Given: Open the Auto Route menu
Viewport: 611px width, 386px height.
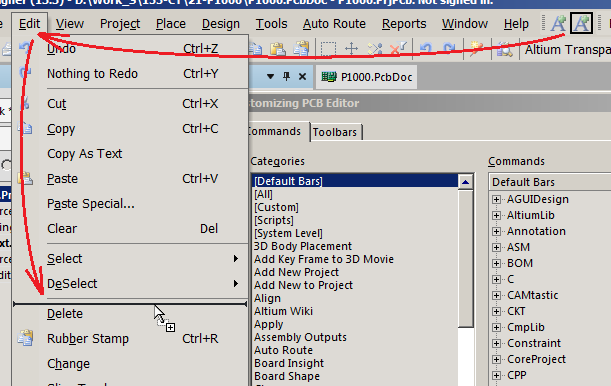Looking at the screenshot, I should [334, 24].
